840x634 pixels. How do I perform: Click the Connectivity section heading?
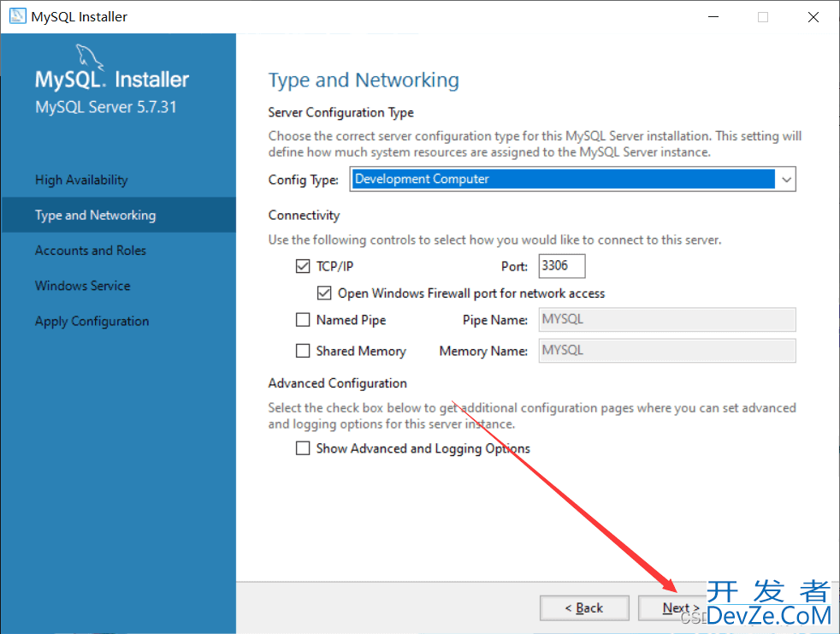coord(304,215)
